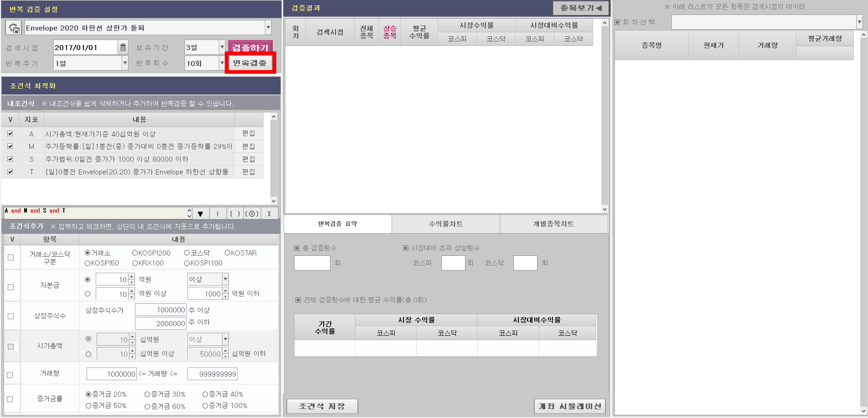Viewport: 868px width, 418px height.
Task: Click the 계좌 시뮬레이션 button
Action: 570,406
